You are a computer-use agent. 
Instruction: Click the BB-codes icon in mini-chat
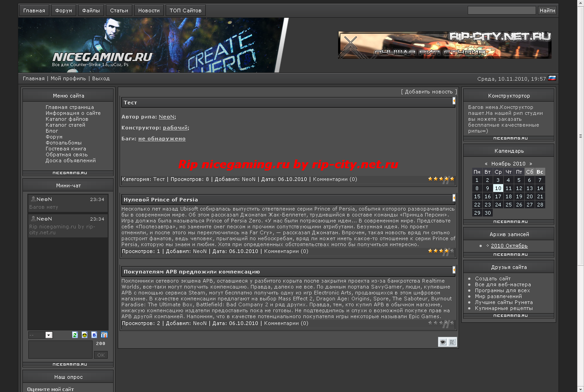94,335
